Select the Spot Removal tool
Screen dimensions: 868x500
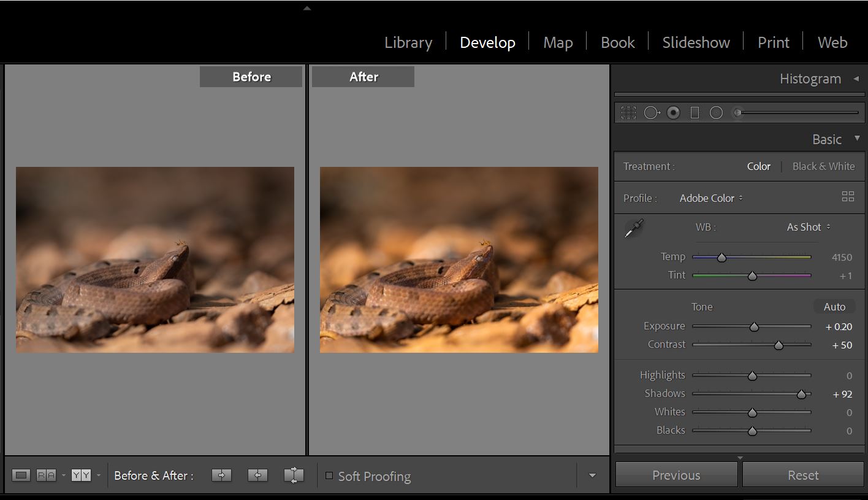[x=652, y=113]
